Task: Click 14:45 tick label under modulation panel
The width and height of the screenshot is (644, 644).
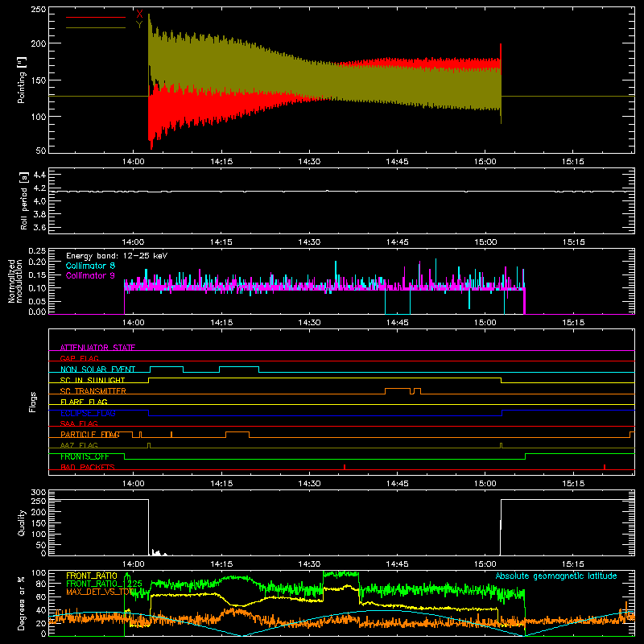Action: 397,323
